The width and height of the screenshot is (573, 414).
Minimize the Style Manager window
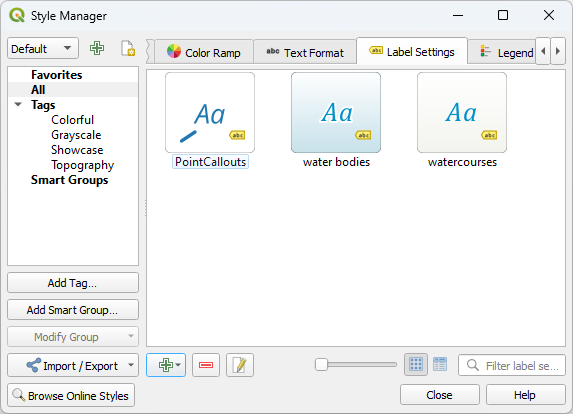click(458, 15)
